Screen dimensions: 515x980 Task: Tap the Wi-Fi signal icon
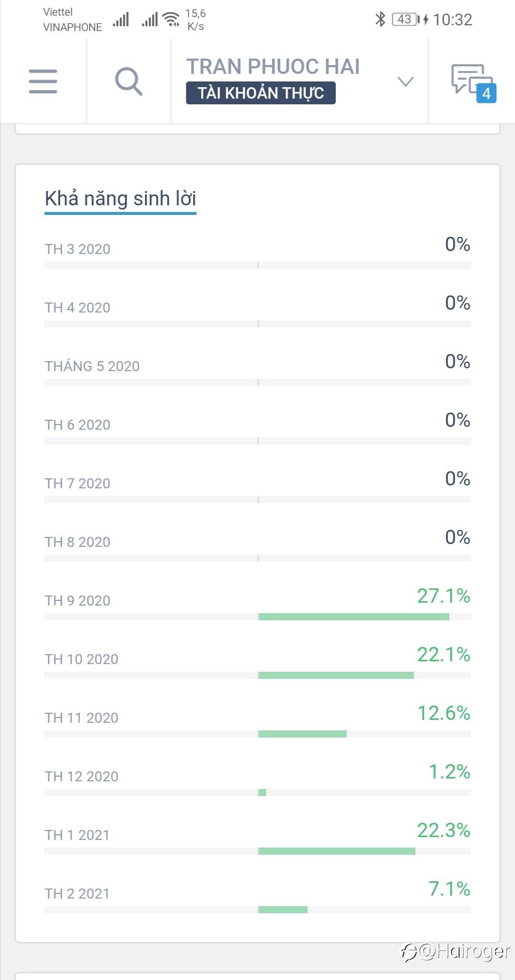click(171, 20)
